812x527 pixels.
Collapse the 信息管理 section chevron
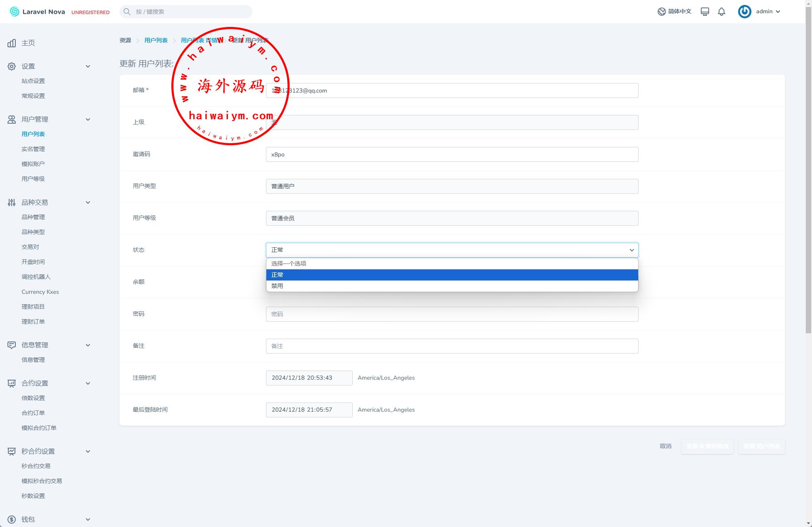[88, 345]
